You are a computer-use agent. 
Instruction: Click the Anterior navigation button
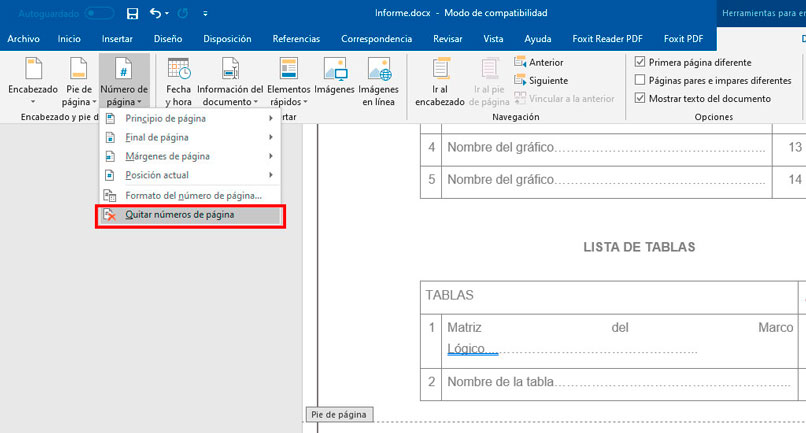pos(539,62)
